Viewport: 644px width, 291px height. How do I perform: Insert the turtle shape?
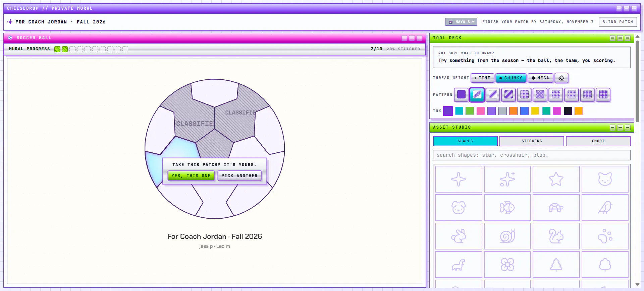pyautogui.click(x=556, y=208)
